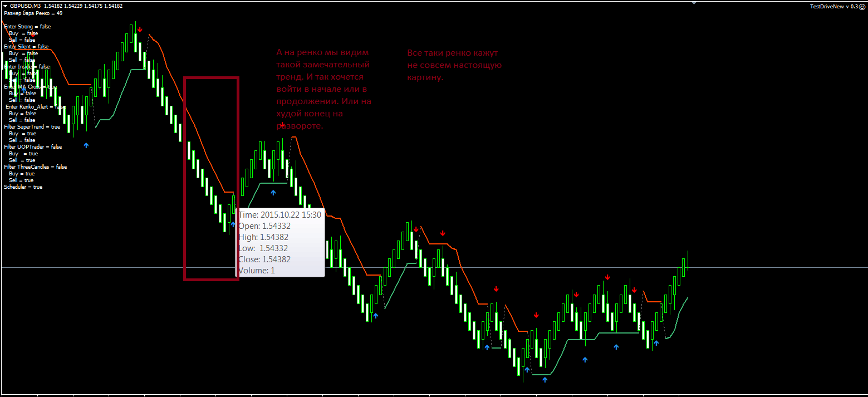The width and height of the screenshot is (868, 397).
Task: Click 'Sell = false' under Enter Silent
Action: [x=22, y=60]
